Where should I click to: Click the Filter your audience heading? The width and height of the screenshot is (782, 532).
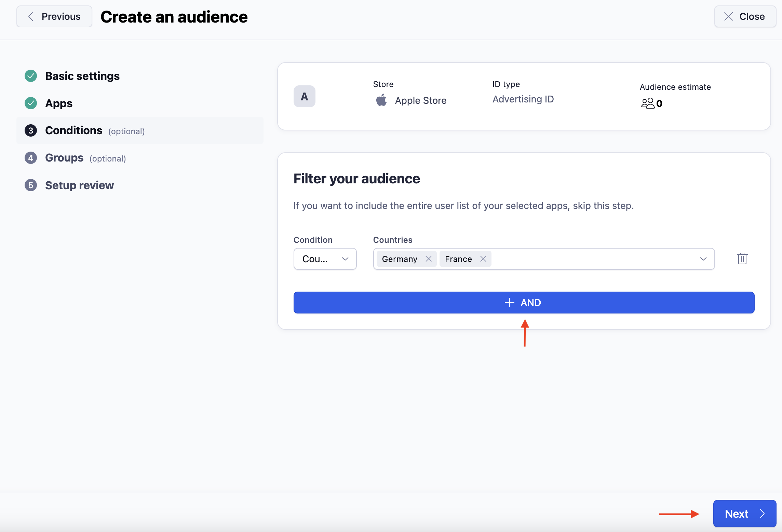pos(356,179)
